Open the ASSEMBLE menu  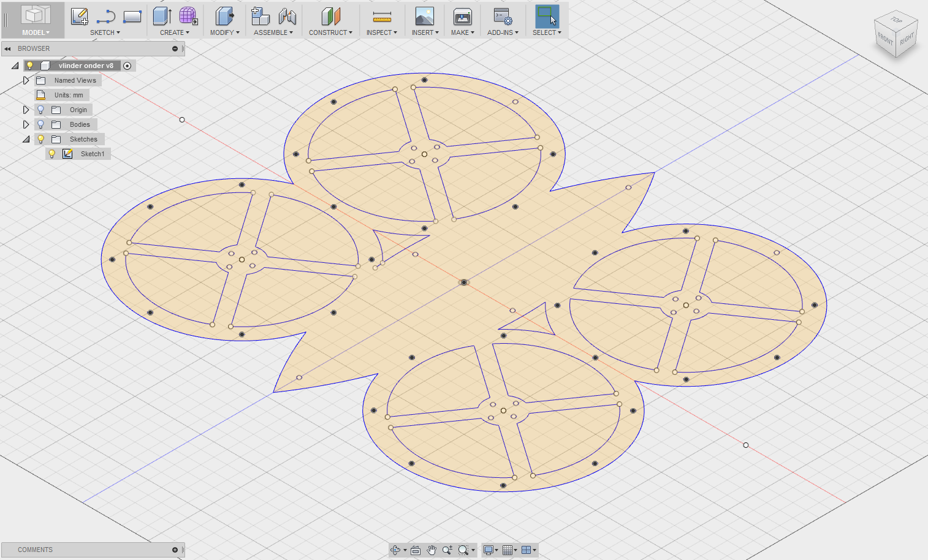pyautogui.click(x=273, y=32)
